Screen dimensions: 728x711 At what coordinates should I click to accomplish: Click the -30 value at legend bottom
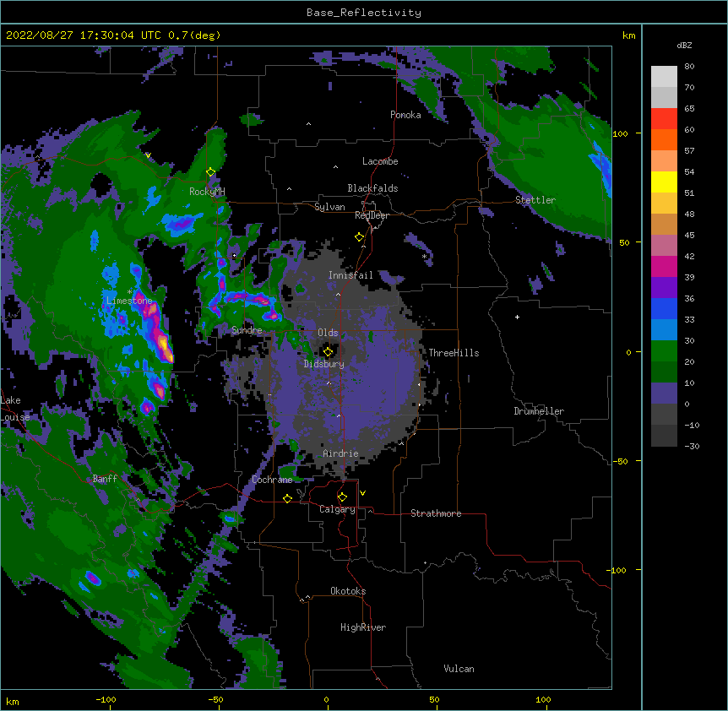[x=692, y=447]
